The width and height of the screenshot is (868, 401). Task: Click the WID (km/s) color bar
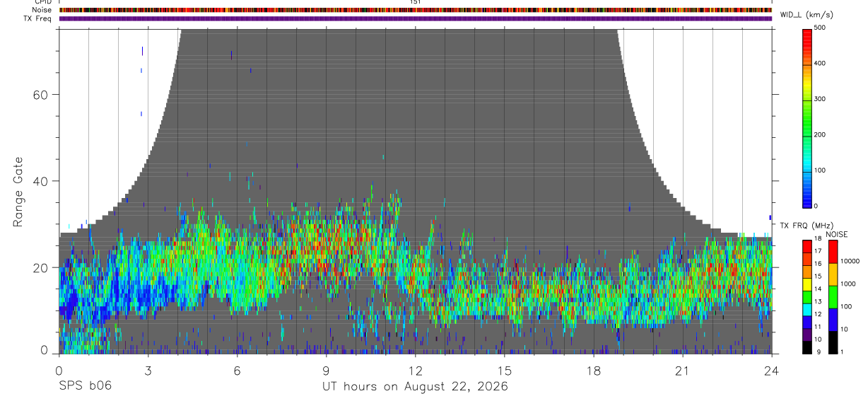(x=807, y=117)
